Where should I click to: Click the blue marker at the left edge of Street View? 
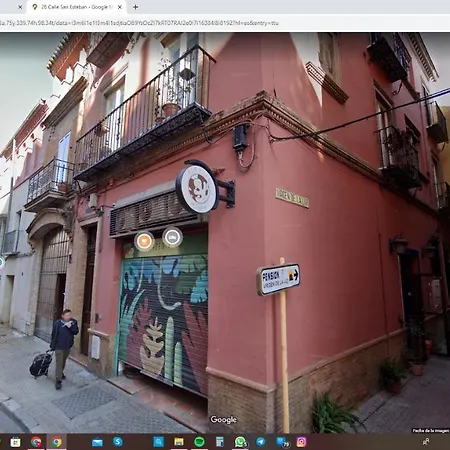1,262
